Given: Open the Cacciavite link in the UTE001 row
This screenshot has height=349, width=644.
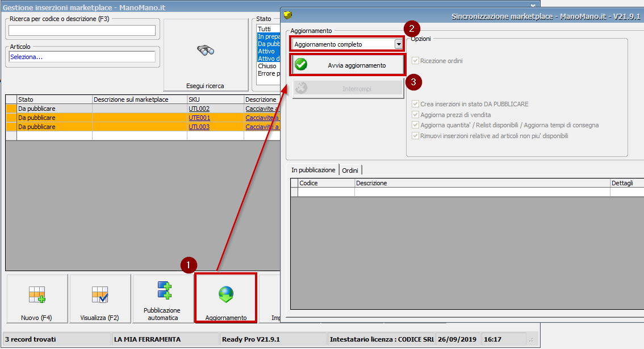Looking at the screenshot, I should point(262,118).
